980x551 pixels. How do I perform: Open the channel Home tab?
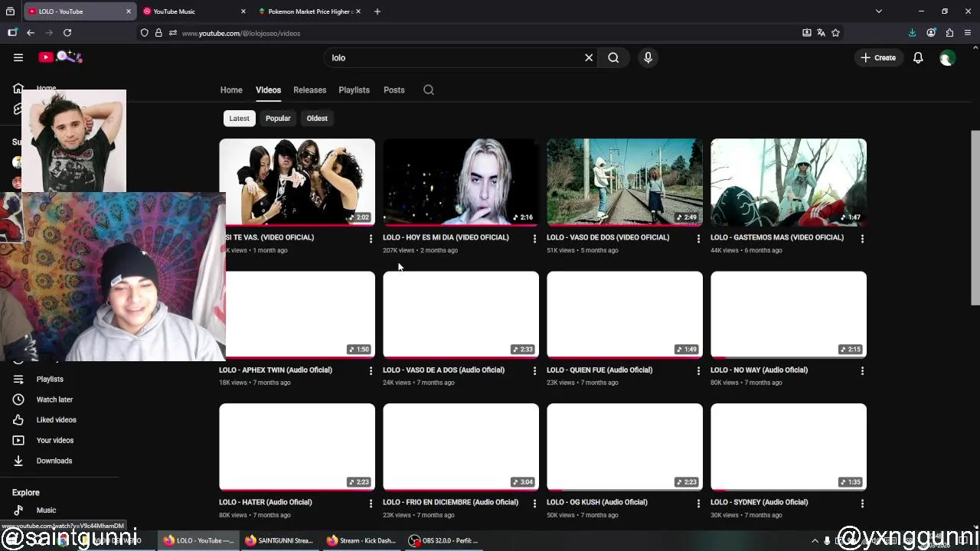(x=231, y=90)
